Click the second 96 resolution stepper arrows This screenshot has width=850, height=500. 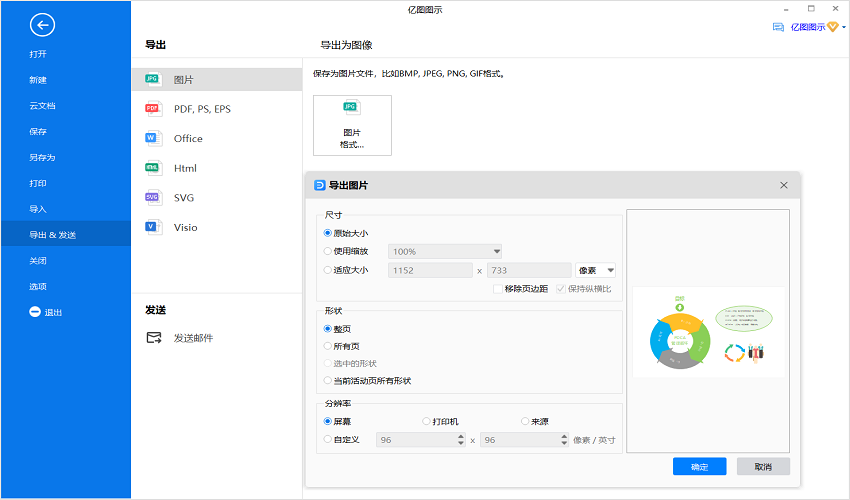[564, 440]
